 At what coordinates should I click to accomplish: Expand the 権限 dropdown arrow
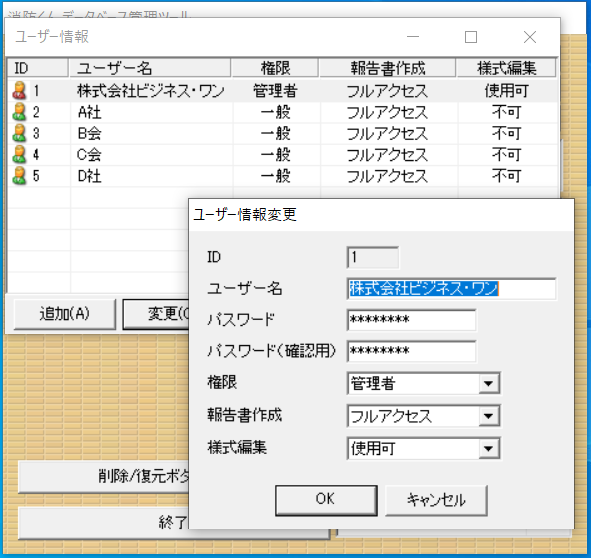(489, 383)
